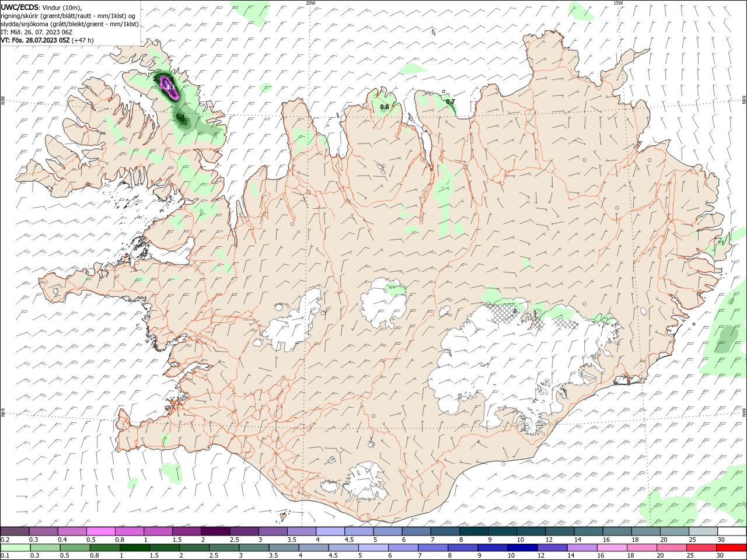Click the '0.6' precipitation value on the map
The width and height of the screenshot is (747, 560).
[385, 107]
